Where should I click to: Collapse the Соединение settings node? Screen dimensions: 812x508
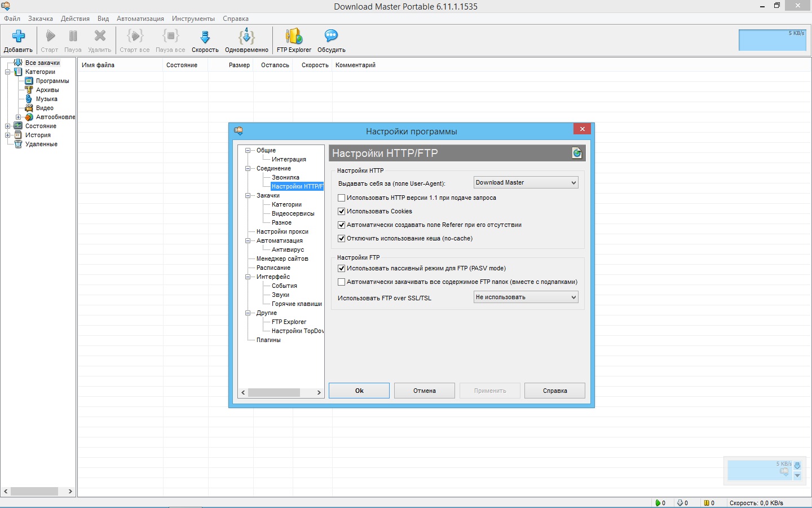tap(248, 169)
